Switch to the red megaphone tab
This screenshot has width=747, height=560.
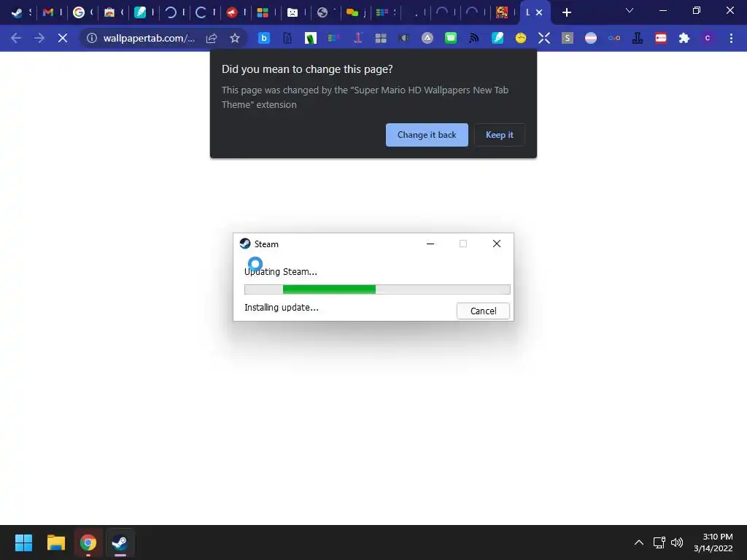(231, 12)
